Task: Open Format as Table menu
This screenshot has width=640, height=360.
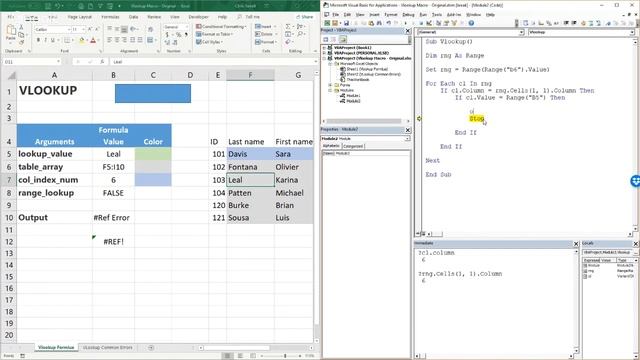Action: coord(215,34)
